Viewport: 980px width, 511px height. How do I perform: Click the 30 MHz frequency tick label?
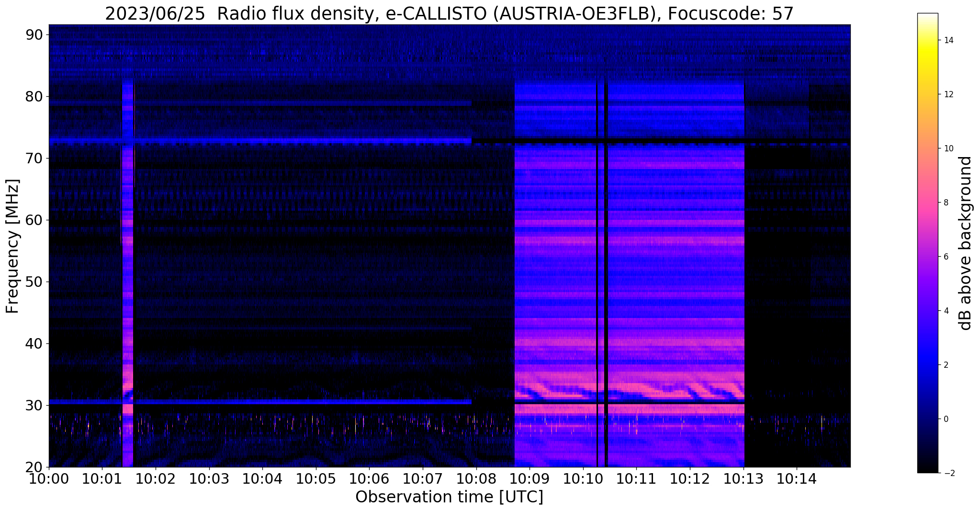(34, 405)
